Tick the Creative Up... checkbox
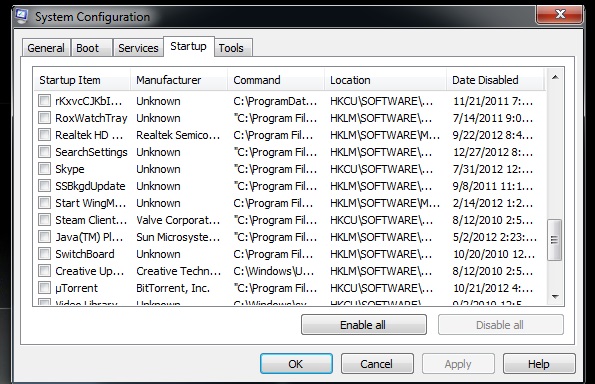The image size is (595, 384). pyautogui.click(x=44, y=271)
